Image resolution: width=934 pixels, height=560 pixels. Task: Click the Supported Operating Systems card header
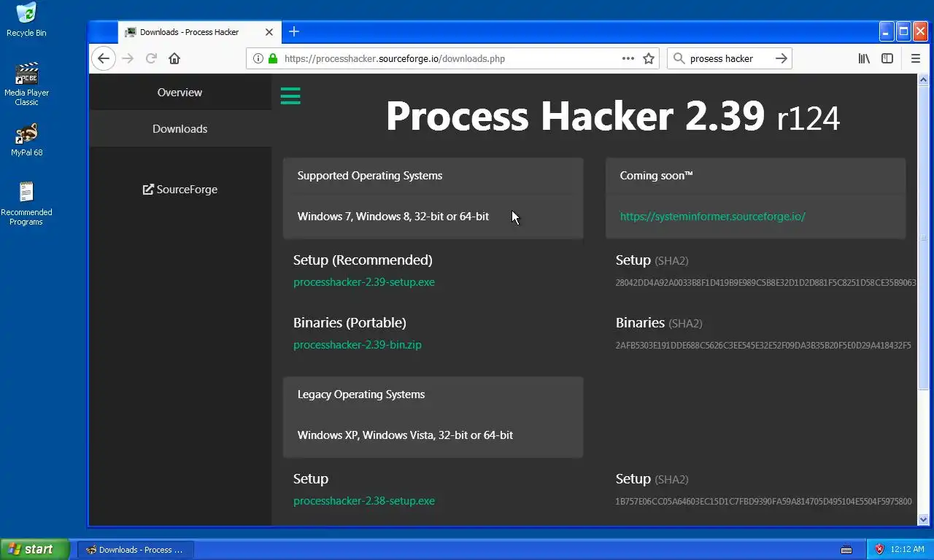(433, 176)
